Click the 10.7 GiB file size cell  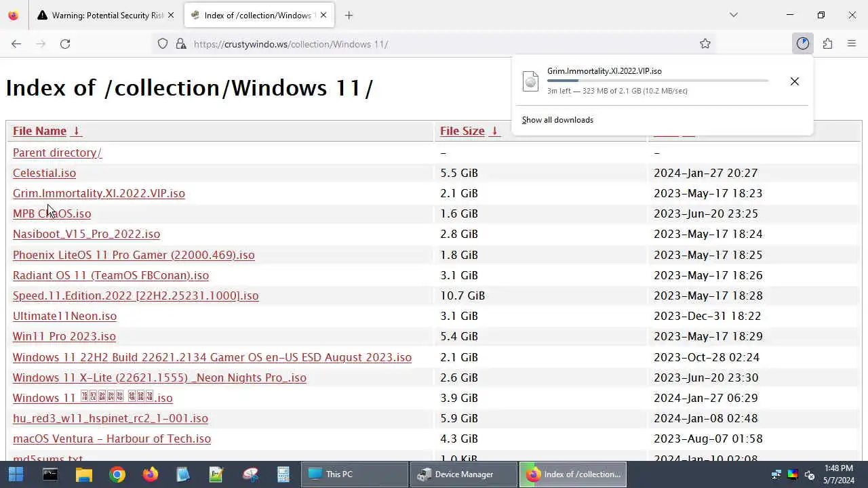(462, 296)
